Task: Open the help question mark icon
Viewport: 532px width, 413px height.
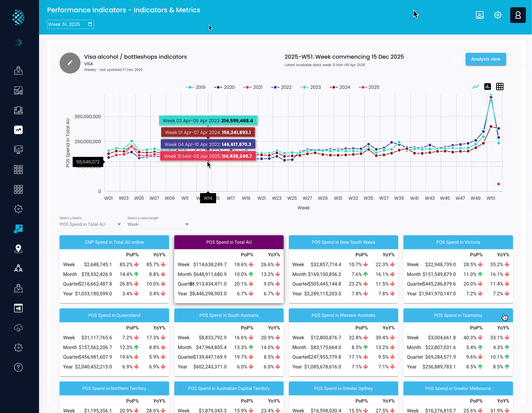Action: pos(18,367)
